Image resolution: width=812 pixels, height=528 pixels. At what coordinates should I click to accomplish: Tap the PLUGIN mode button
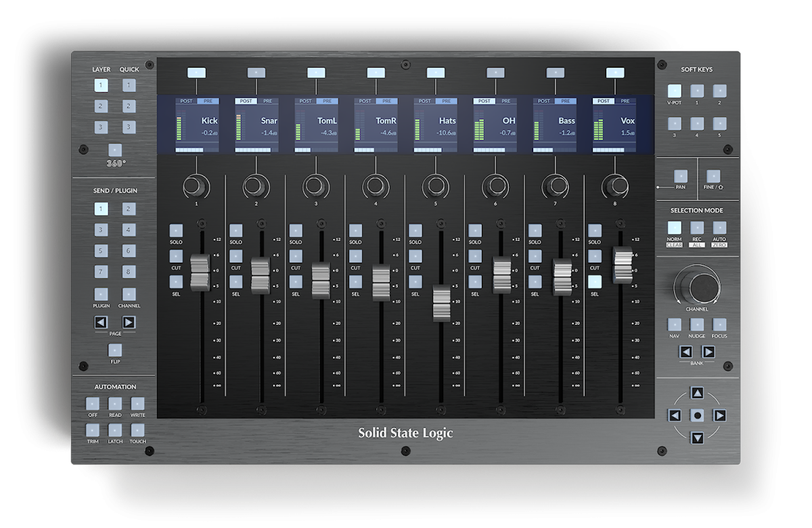[101, 294]
